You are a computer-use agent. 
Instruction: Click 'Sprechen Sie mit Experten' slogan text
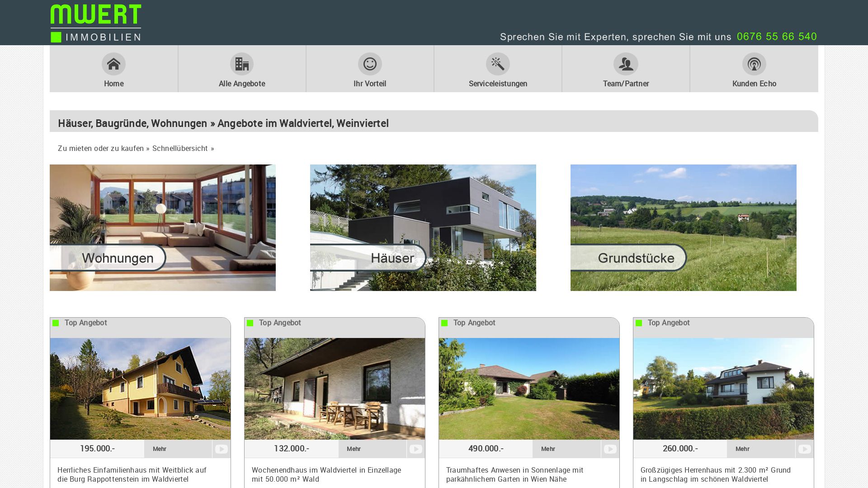coord(616,37)
